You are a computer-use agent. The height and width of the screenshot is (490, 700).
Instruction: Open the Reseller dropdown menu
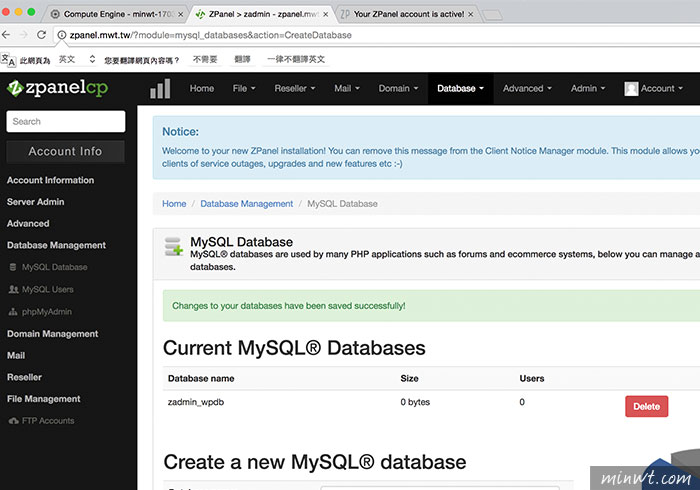[295, 88]
